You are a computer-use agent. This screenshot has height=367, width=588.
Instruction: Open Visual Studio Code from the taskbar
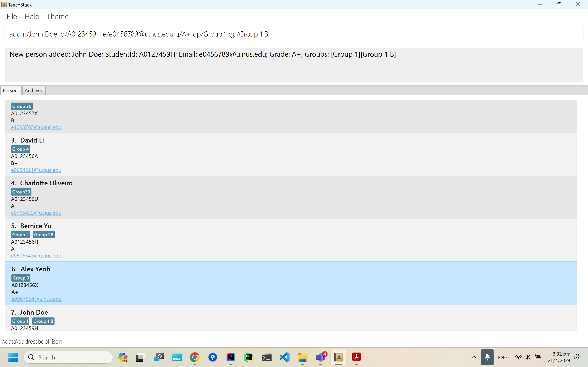(x=285, y=357)
